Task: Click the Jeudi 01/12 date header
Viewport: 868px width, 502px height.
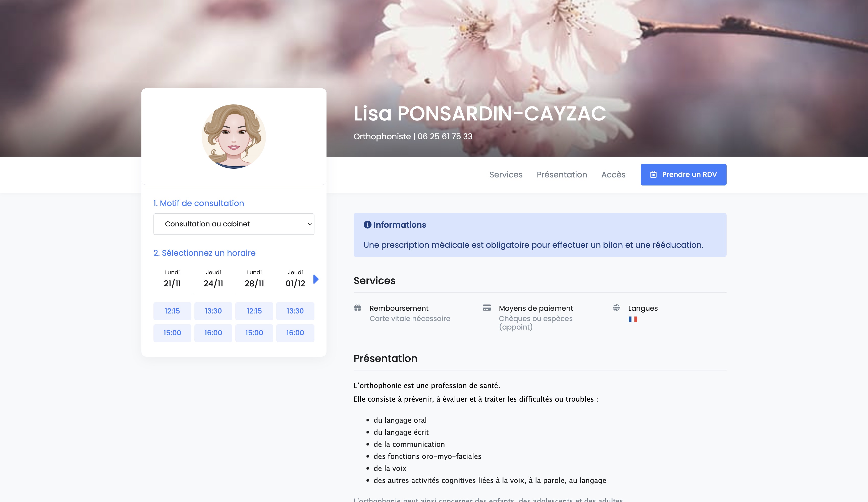Action: [x=295, y=279]
